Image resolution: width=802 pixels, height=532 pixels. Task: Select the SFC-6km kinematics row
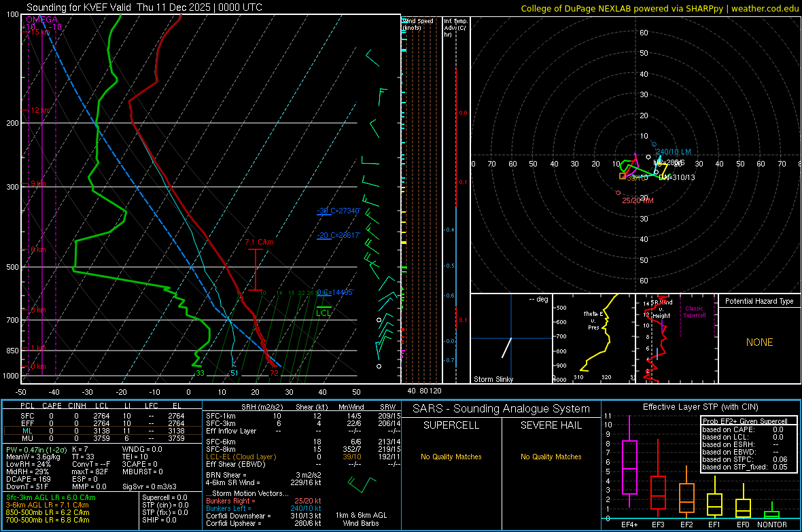coord(303,442)
